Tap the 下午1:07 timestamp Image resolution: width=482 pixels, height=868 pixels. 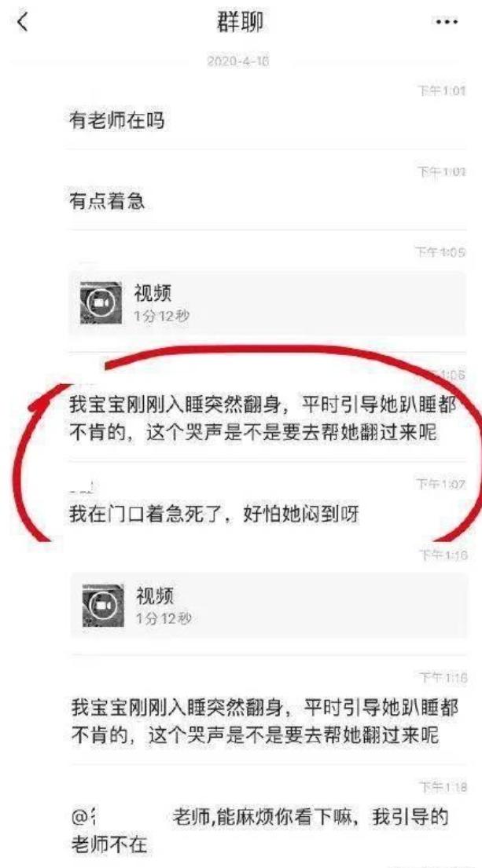[442, 485]
